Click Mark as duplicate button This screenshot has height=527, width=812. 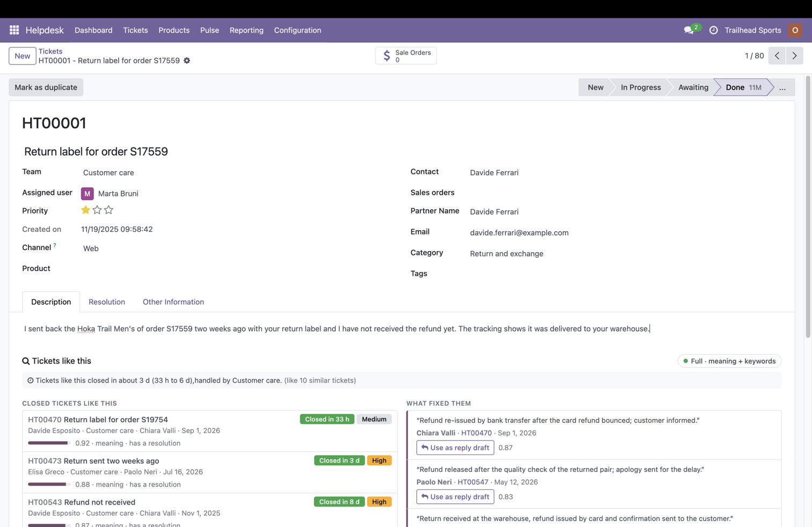pos(46,87)
